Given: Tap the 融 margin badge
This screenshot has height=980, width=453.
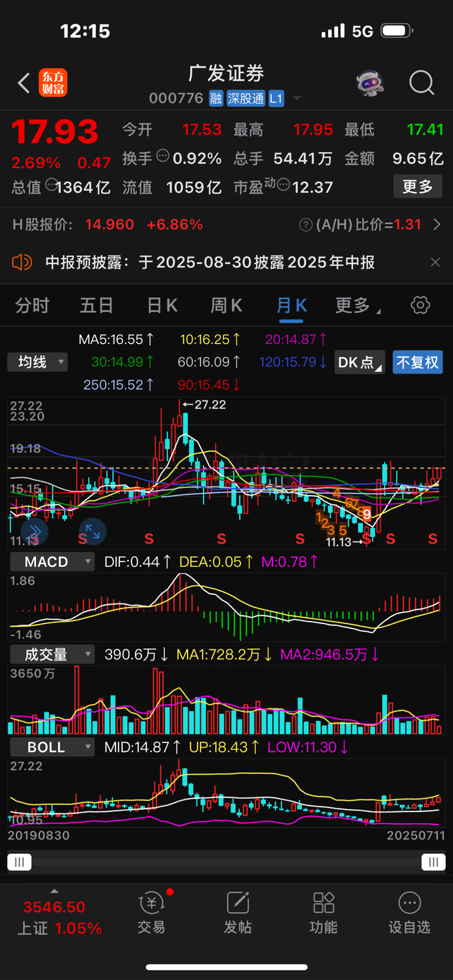Looking at the screenshot, I should point(216,98).
